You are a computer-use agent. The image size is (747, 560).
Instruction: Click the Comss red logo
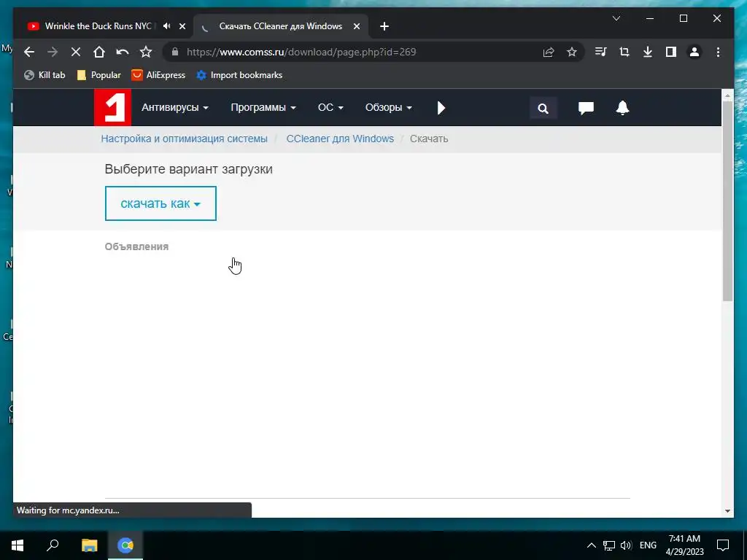point(112,107)
